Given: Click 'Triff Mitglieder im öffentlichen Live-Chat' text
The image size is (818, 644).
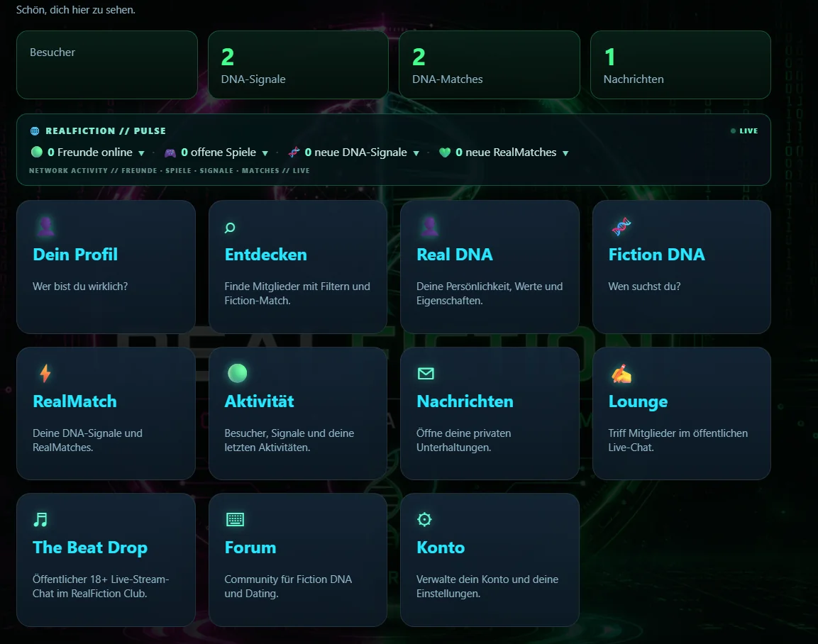Looking at the screenshot, I should coord(678,440).
